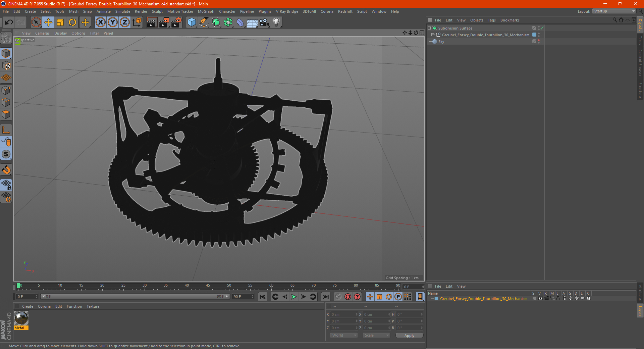Click the Undo arrow icon

tap(9, 22)
